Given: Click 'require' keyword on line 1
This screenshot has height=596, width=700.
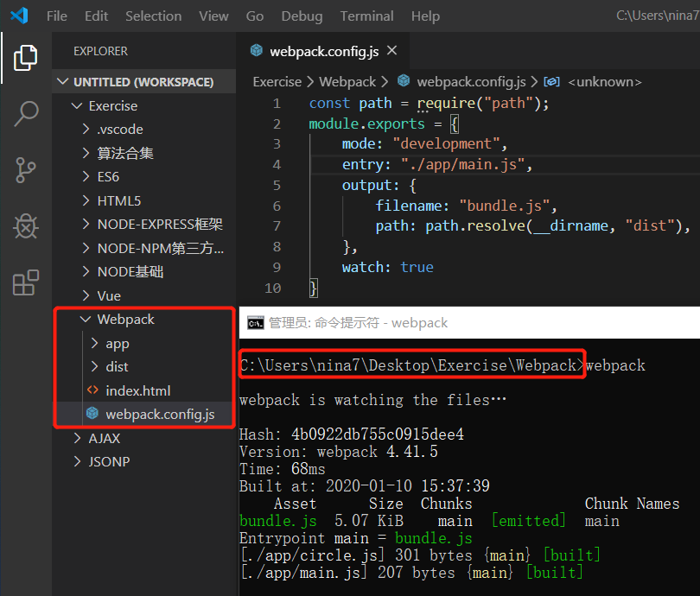Looking at the screenshot, I should [446, 103].
